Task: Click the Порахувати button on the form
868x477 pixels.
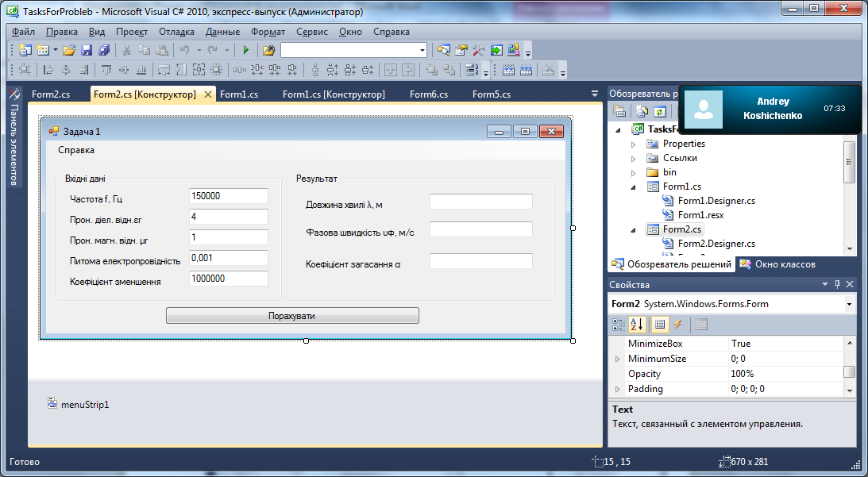Action: (x=292, y=316)
